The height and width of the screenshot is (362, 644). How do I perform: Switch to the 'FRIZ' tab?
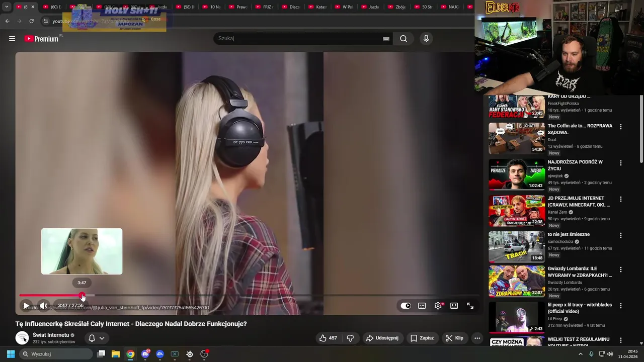265,7
